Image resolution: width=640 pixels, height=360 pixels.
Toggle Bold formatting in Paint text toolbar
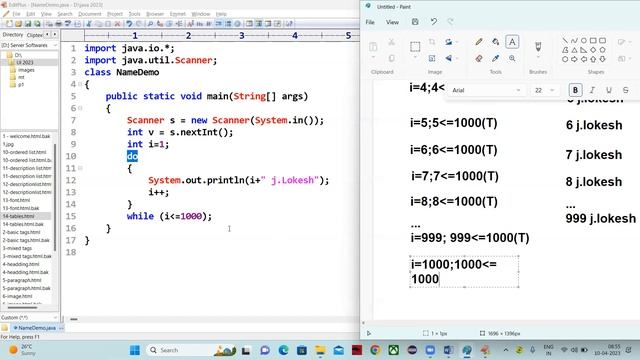click(575, 90)
